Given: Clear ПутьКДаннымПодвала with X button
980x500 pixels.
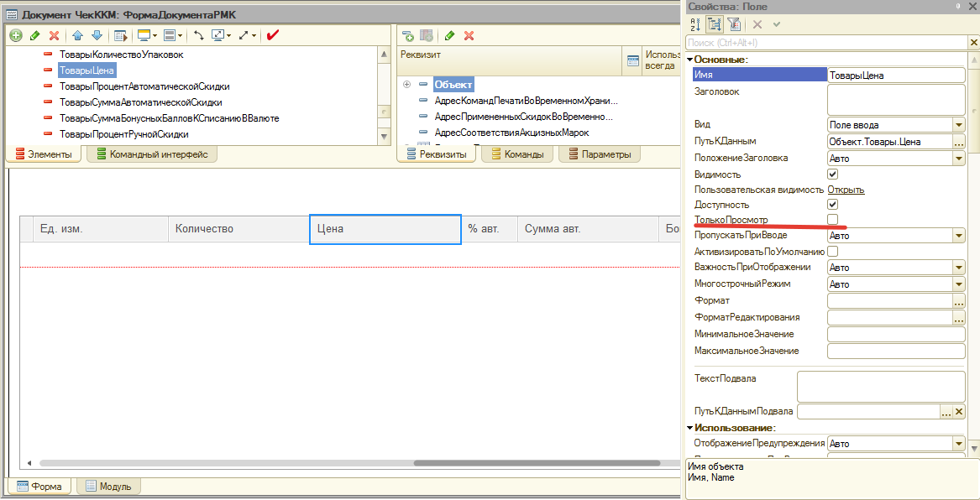Looking at the screenshot, I should pos(960,411).
